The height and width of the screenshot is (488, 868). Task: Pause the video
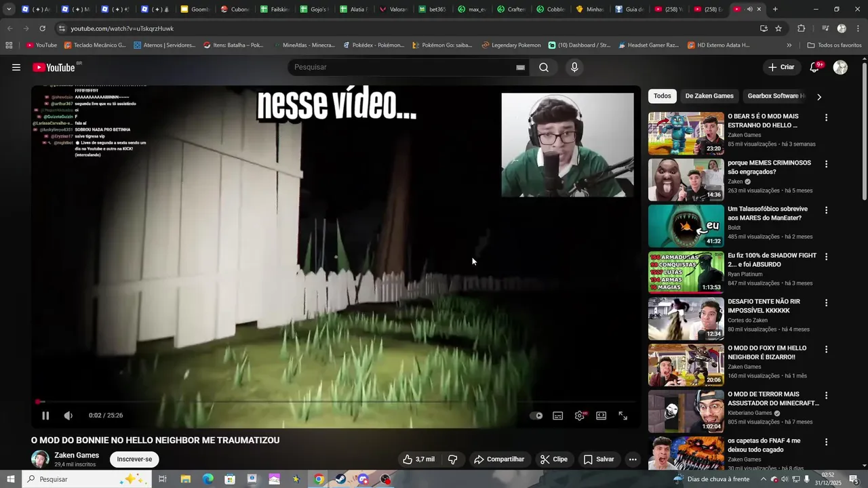pyautogui.click(x=45, y=415)
